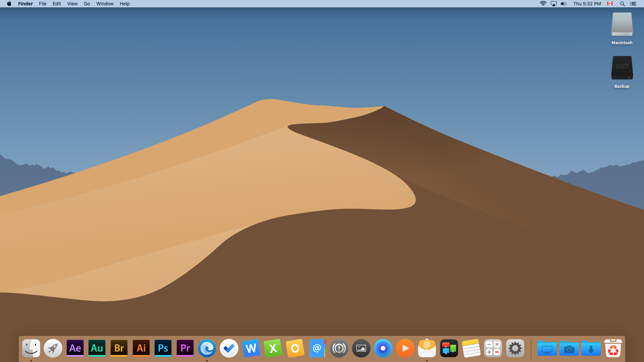Open Adobe Photoshop from the Dock
Screen dimensions: 644x362
(163, 348)
